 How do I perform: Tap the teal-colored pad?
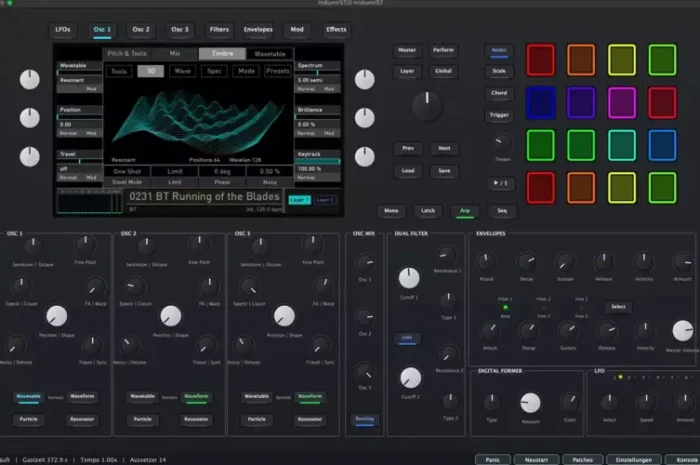coord(621,145)
